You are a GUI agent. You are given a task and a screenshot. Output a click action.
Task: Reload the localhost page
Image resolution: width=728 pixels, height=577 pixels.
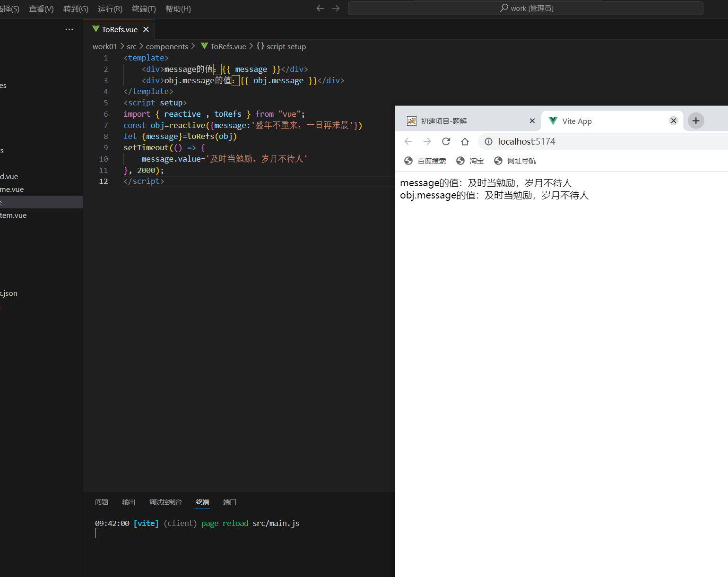pyautogui.click(x=446, y=141)
